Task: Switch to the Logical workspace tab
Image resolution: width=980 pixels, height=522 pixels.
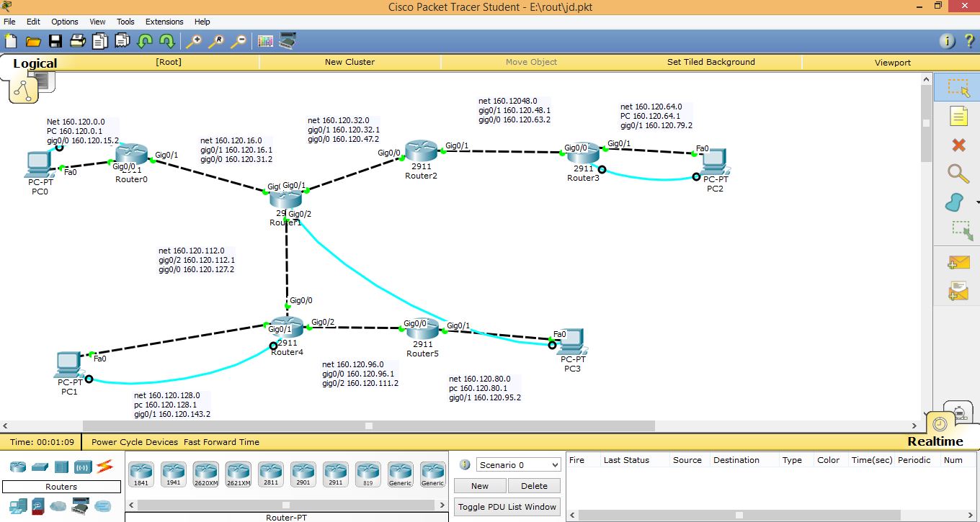Action: click(x=35, y=63)
